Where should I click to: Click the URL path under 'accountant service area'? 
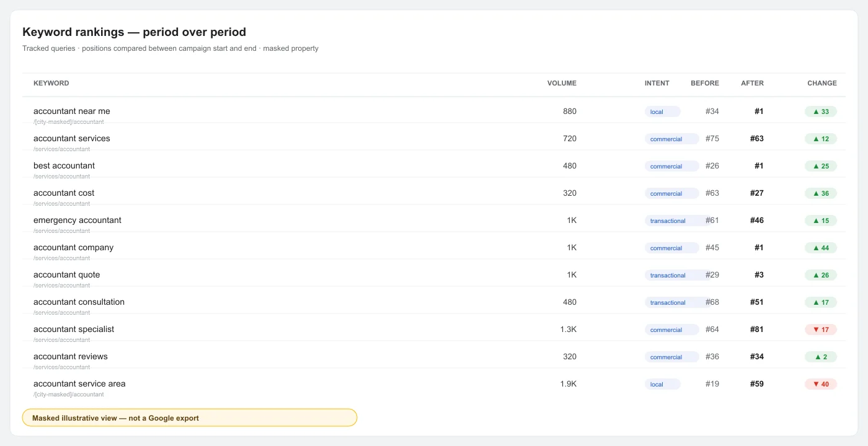point(69,395)
